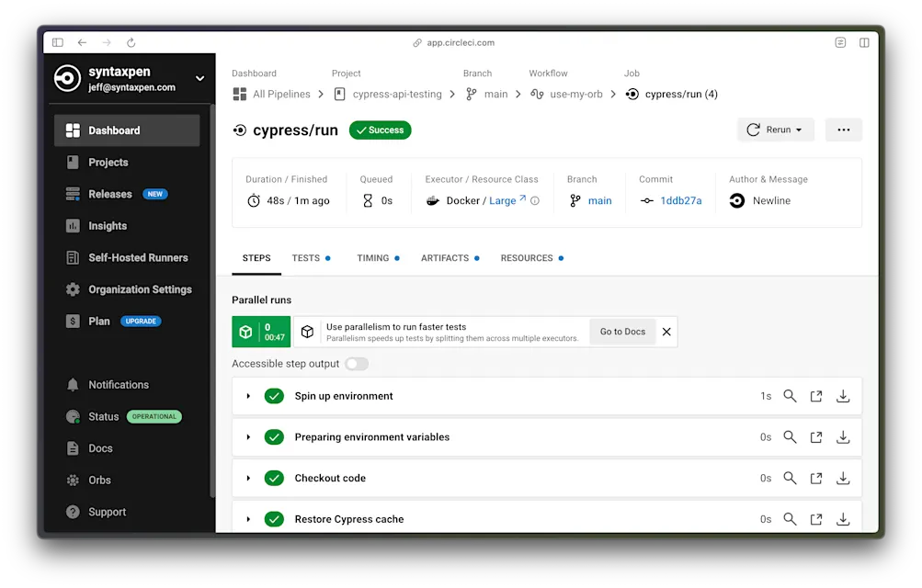Switch to the STEPS tab
Viewport: 922px width, 588px height.
click(x=256, y=258)
